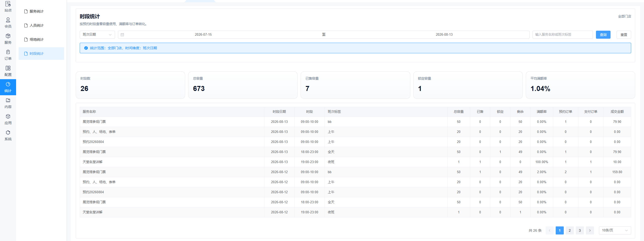Click the 共 26 条 total count
This screenshot has width=644, height=241.
535,230
